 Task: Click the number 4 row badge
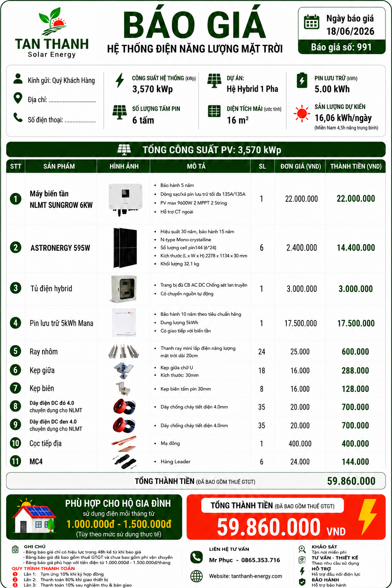coord(15,323)
